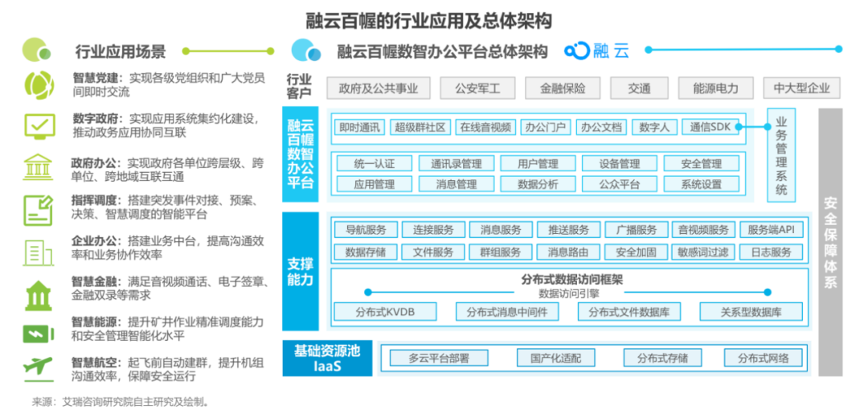Click the 数据存储 box
The image size is (868, 410).
(x=366, y=252)
